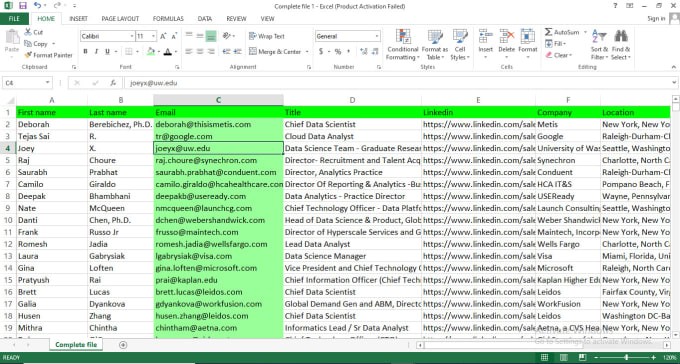Screen dimensions: 680x364
Task: Select column C header
Action: tap(218, 100)
